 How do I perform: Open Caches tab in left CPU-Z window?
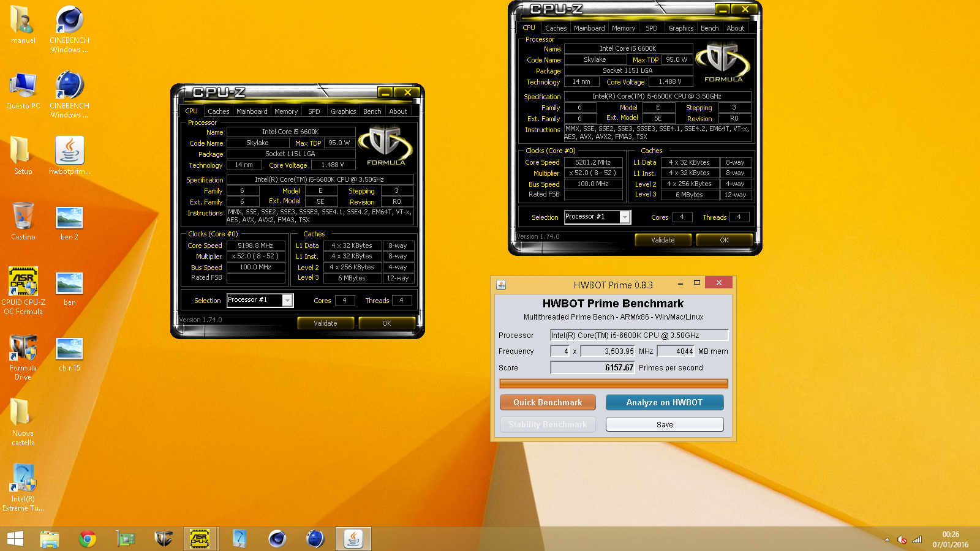tap(218, 111)
